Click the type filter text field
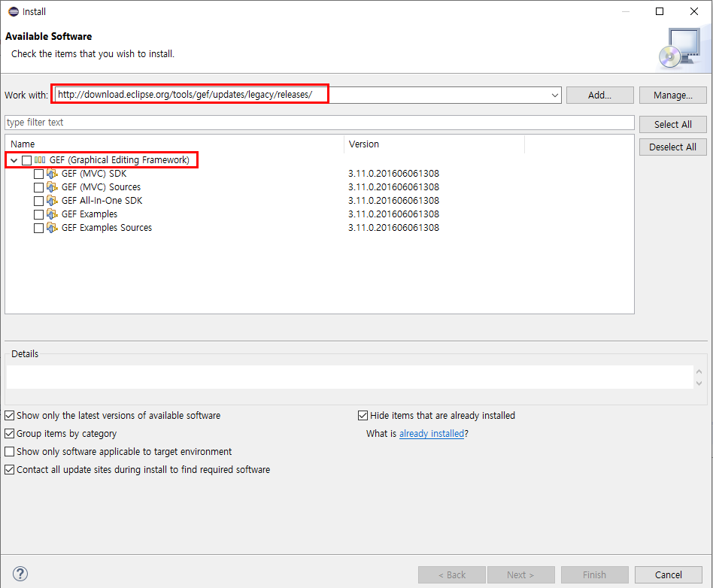Viewport: 713px width, 588px height. click(x=320, y=123)
